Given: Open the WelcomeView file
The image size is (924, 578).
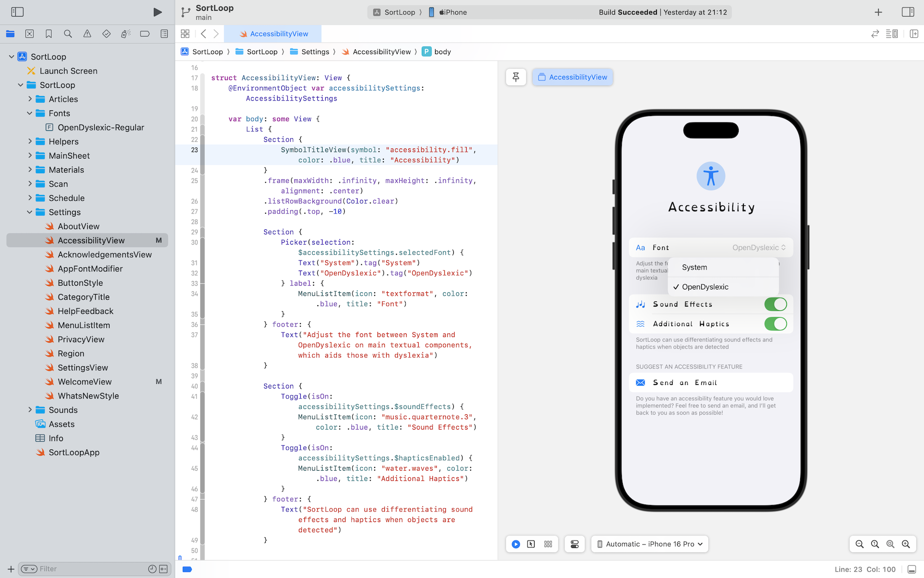Looking at the screenshot, I should pyautogui.click(x=85, y=381).
